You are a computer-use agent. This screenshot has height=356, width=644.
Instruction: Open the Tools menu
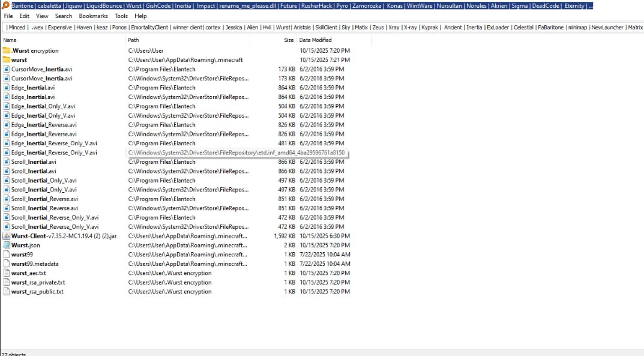121,16
